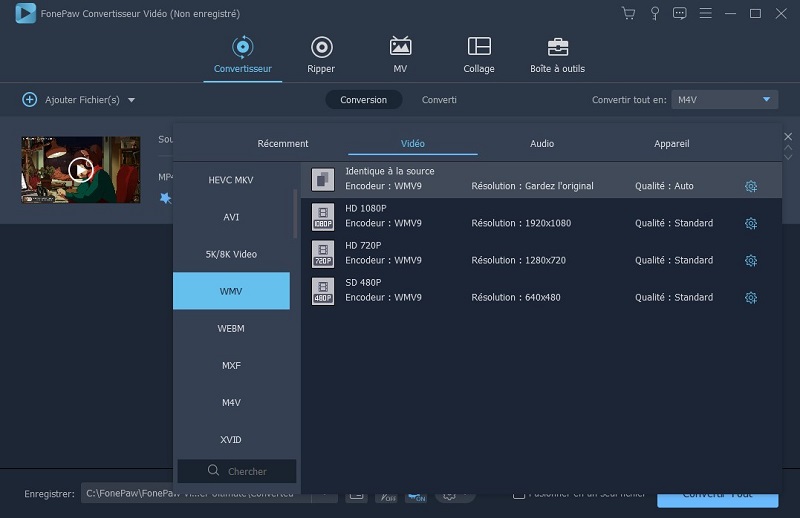Switch to the Récemment format tab
The image size is (800, 518).
(x=283, y=144)
